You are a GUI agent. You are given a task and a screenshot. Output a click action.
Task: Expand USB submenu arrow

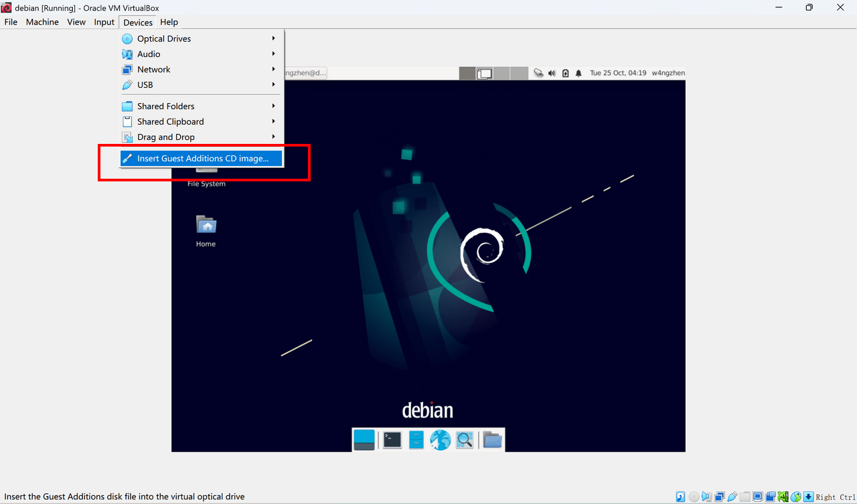point(274,85)
